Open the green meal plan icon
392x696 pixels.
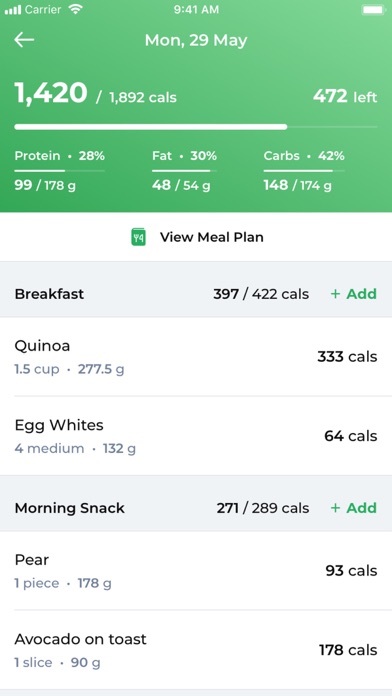(139, 237)
